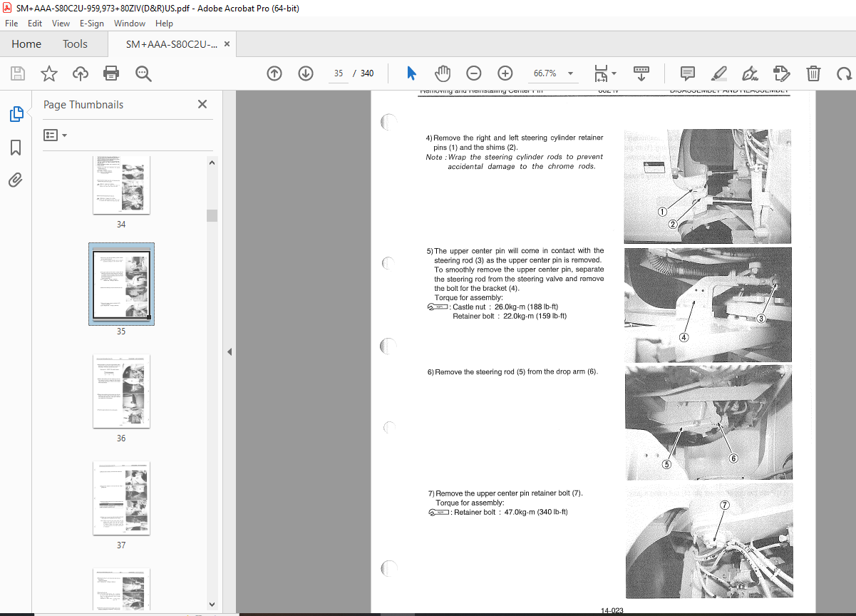Click the upload to cloud icon

click(x=81, y=73)
